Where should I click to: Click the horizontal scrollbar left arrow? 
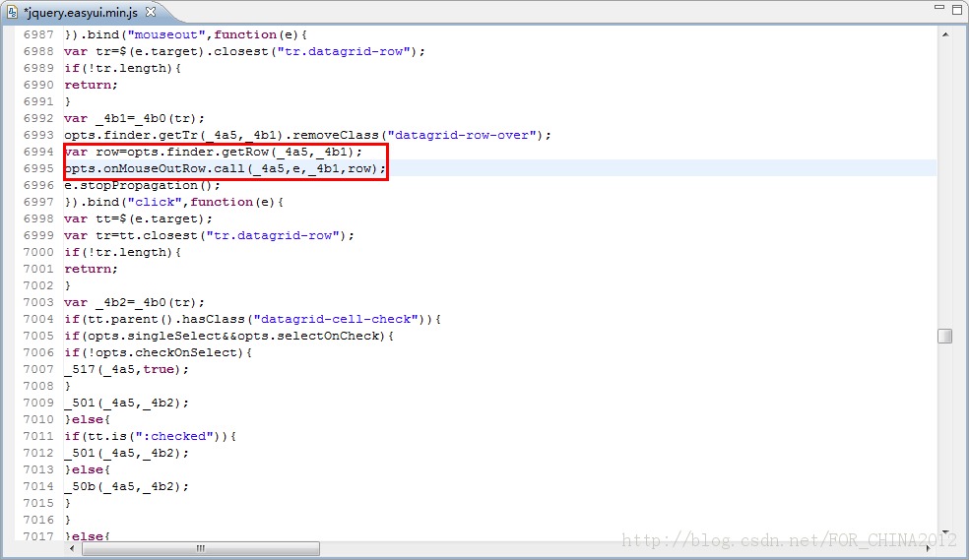pos(72,548)
